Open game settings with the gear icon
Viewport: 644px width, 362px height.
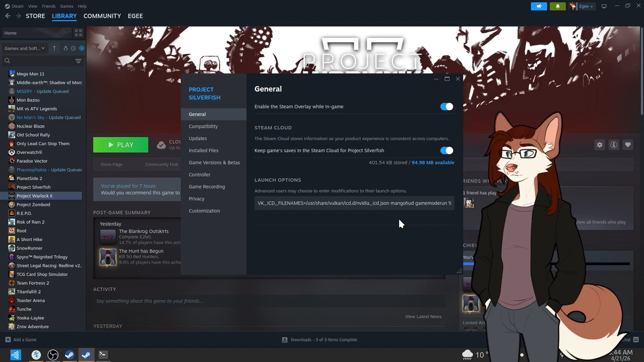click(600, 145)
